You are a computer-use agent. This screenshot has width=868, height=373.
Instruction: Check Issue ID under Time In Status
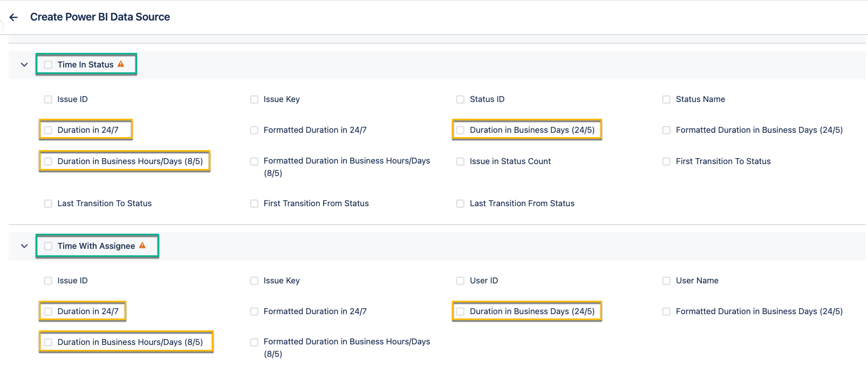pos(48,99)
